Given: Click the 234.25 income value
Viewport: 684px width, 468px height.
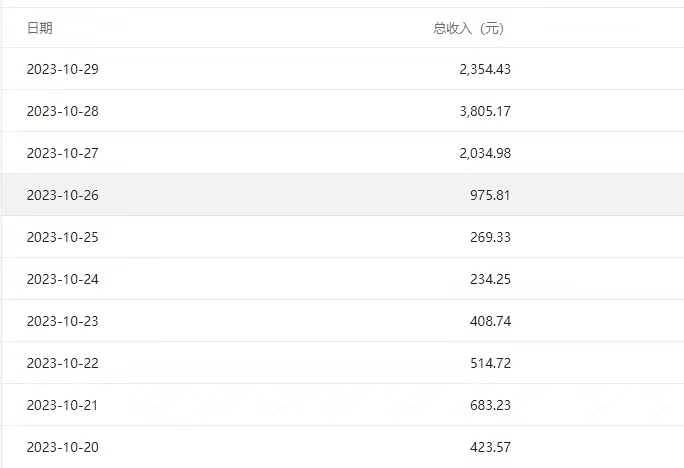Looking at the screenshot, I should click(490, 279).
